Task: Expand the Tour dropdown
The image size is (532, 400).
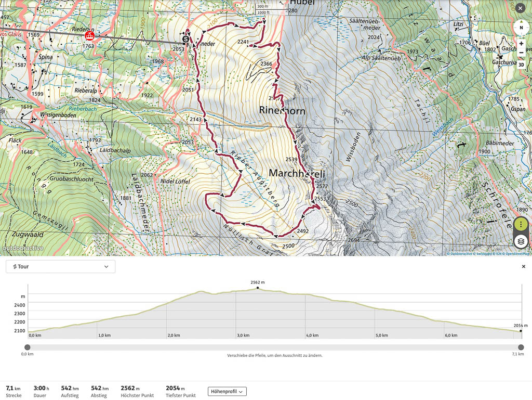Action: (60, 266)
